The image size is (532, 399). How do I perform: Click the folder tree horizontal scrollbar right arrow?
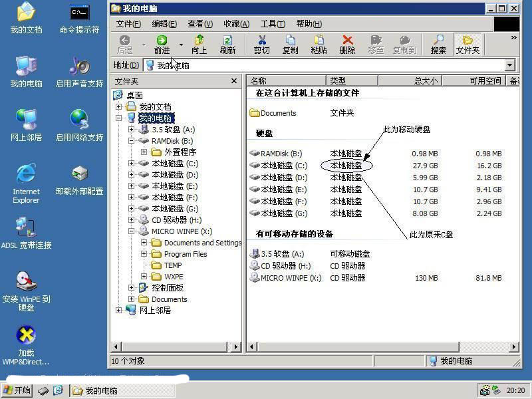235,346
